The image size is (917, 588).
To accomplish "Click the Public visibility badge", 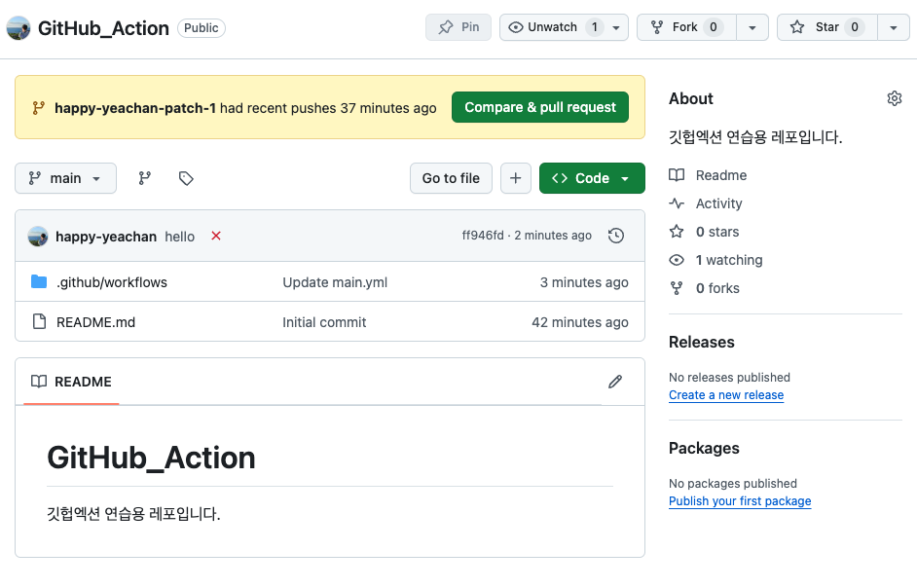I will [202, 28].
